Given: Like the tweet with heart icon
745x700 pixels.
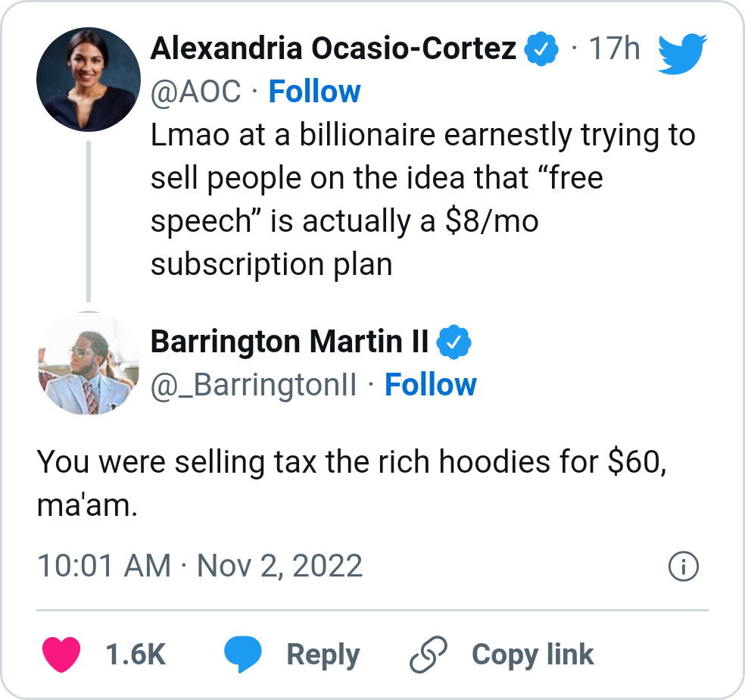Looking at the screenshot, I should 61,655.
